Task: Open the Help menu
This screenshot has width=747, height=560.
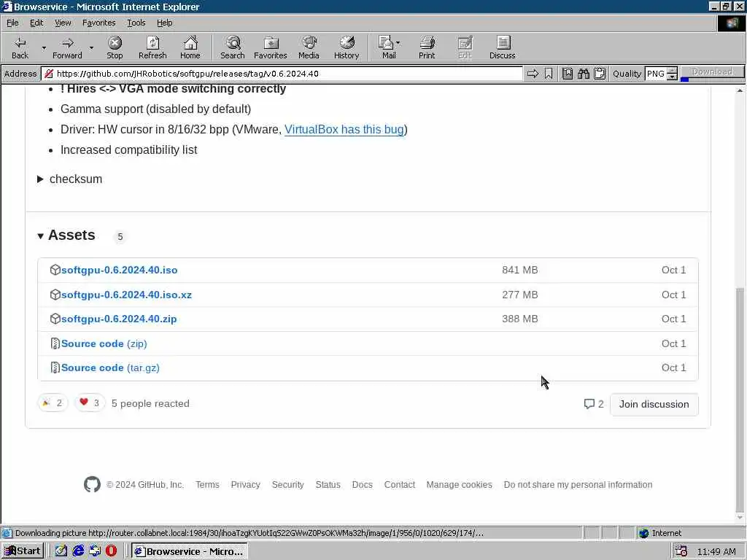Action: coord(164,23)
